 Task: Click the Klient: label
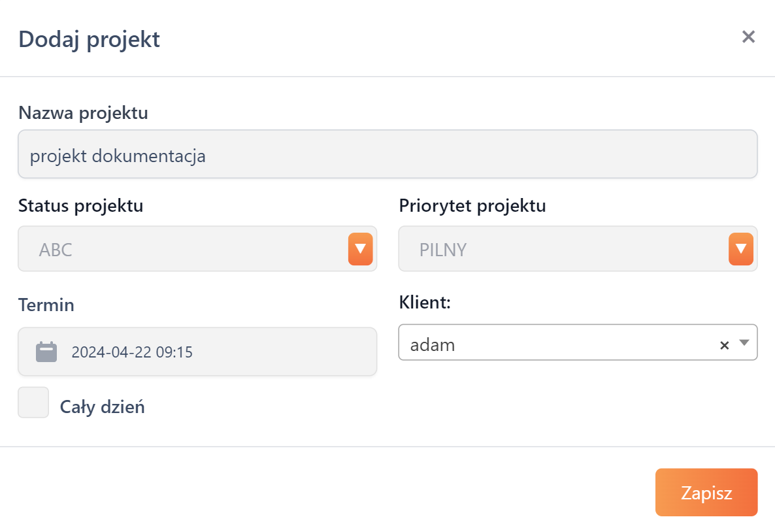click(x=427, y=303)
